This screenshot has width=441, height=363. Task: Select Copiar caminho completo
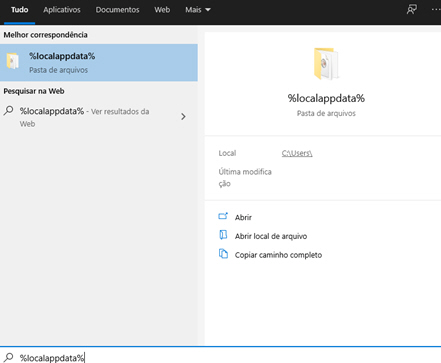pos(278,255)
